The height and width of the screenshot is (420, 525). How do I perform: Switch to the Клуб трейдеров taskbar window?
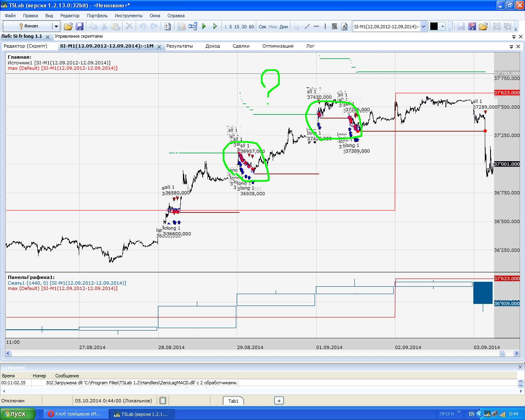click(x=76, y=414)
